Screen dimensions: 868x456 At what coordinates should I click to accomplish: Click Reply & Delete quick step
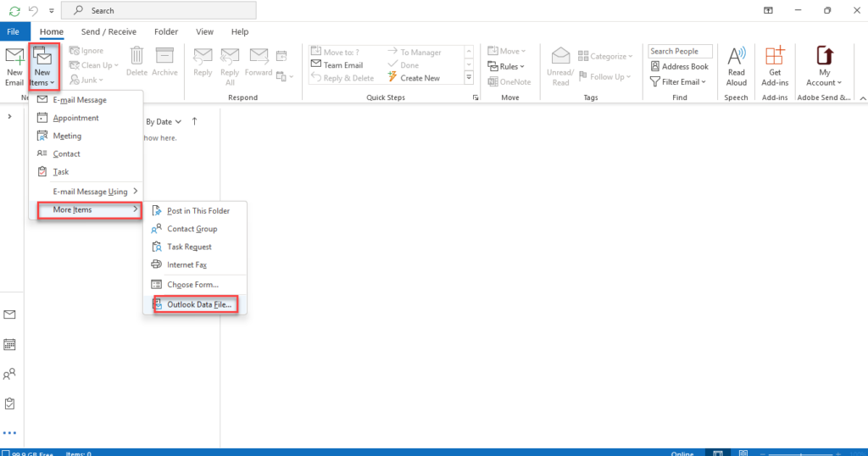(342, 78)
